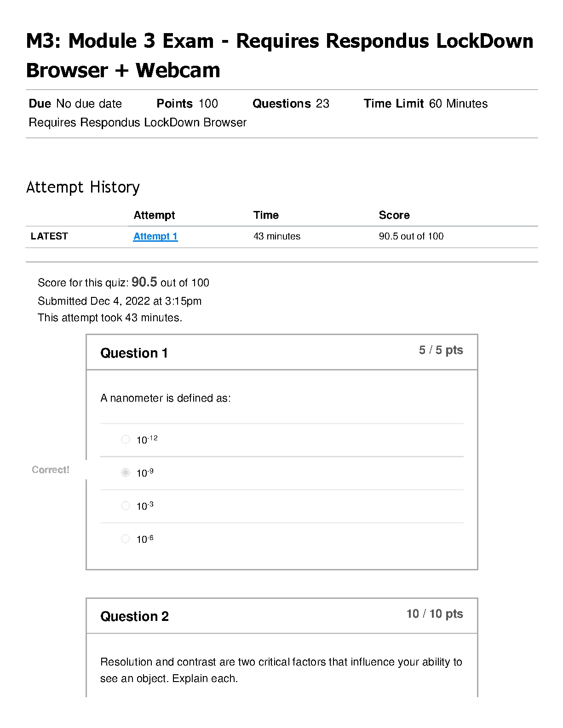Click the '5 / 5 pts' score
This screenshot has width=563, height=728.
coord(441,350)
